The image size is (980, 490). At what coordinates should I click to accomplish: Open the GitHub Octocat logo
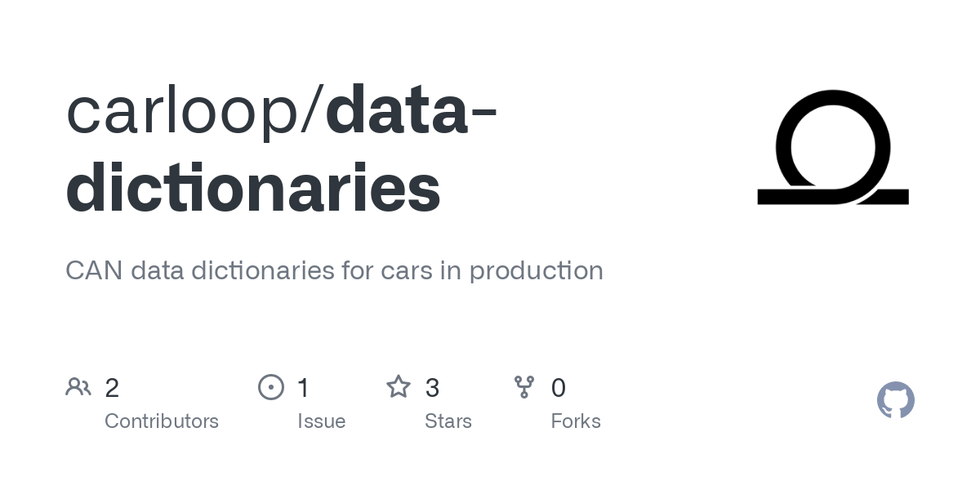[x=896, y=400]
